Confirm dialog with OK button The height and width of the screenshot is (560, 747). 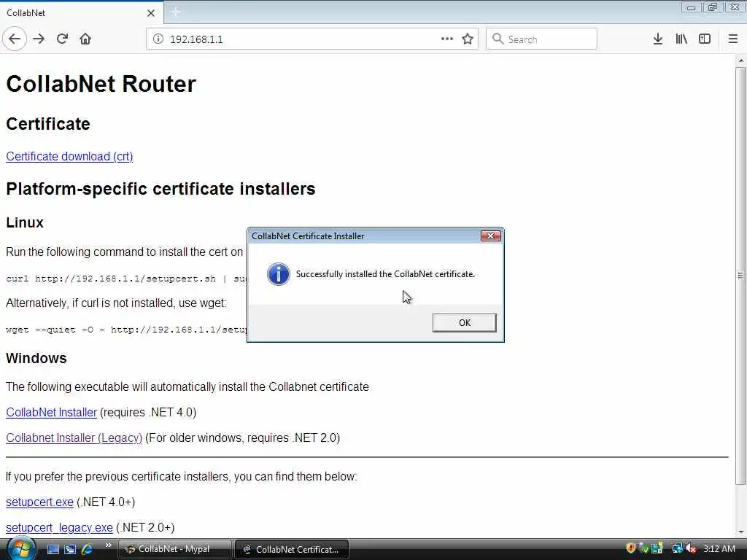pos(464,323)
